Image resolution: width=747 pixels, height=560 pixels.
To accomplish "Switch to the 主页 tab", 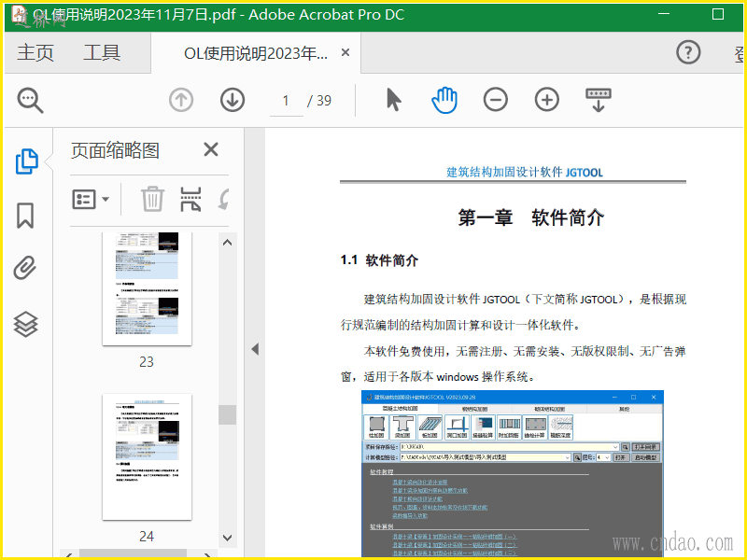I will point(35,53).
